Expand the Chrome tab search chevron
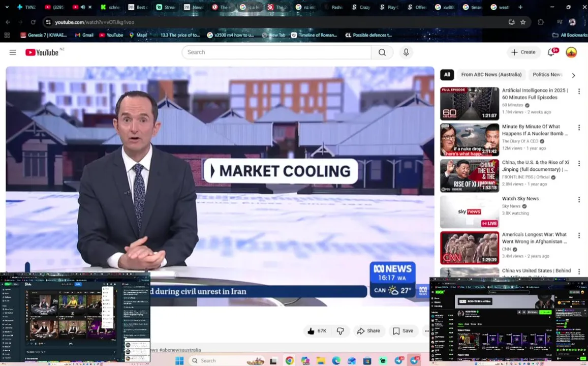Image resolution: width=588 pixels, height=366 pixels. point(7,7)
